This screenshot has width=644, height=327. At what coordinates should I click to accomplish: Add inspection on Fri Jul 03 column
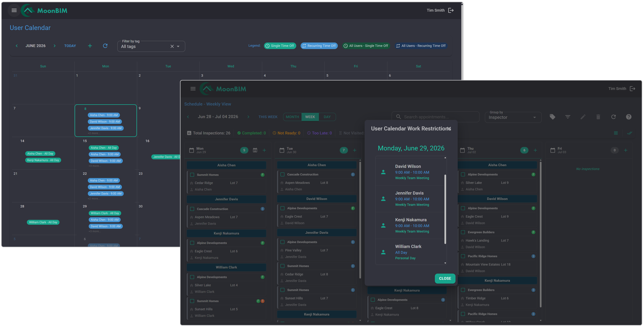click(625, 150)
